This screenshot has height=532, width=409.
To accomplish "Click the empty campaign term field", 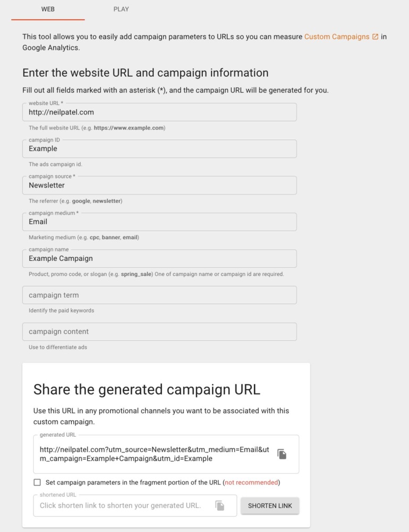I will click(159, 294).
